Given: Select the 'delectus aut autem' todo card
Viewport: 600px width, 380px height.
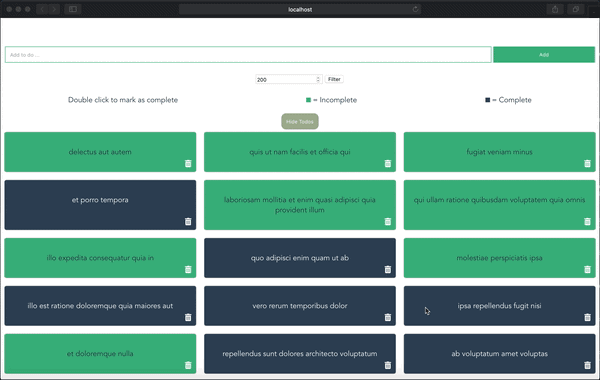Looking at the screenshot, I should click(x=100, y=152).
